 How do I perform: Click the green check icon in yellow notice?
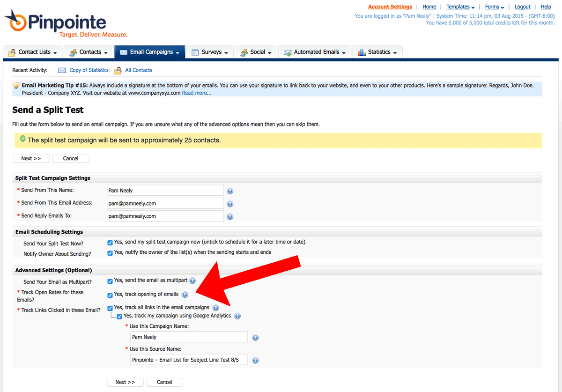point(22,139)
